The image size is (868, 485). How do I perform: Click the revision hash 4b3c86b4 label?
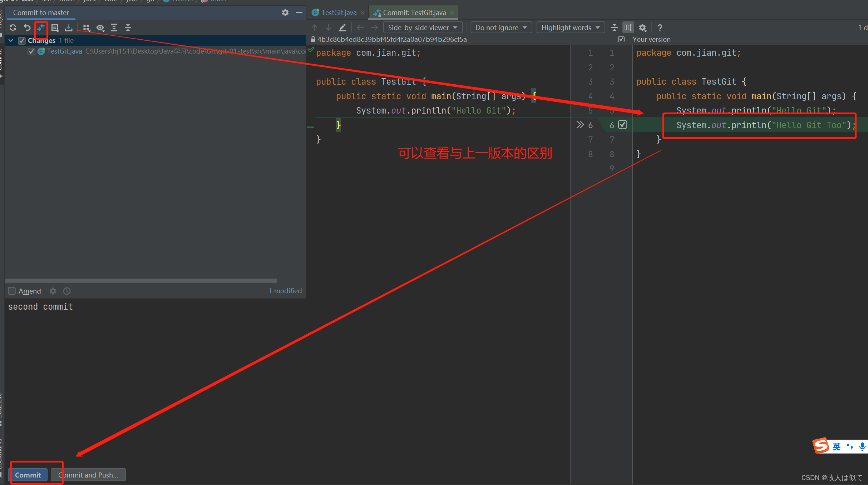[392, 39]
